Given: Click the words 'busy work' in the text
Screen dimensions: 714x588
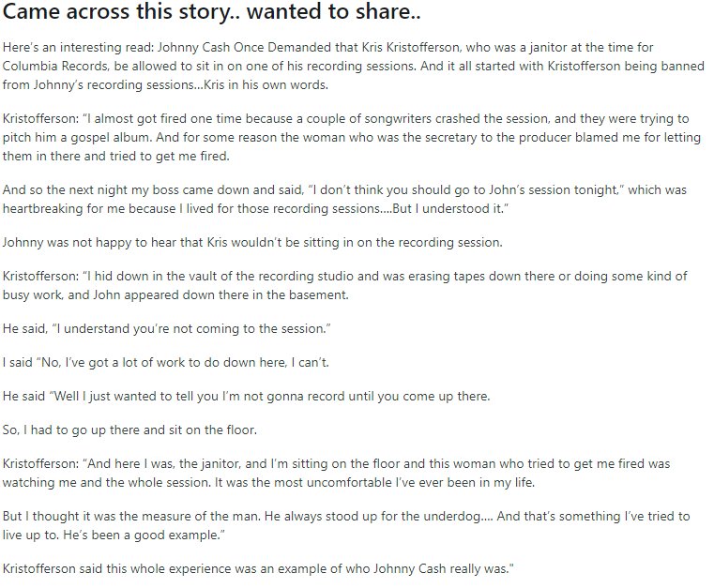Looking at the screenshot, I should tap(32, 294).
